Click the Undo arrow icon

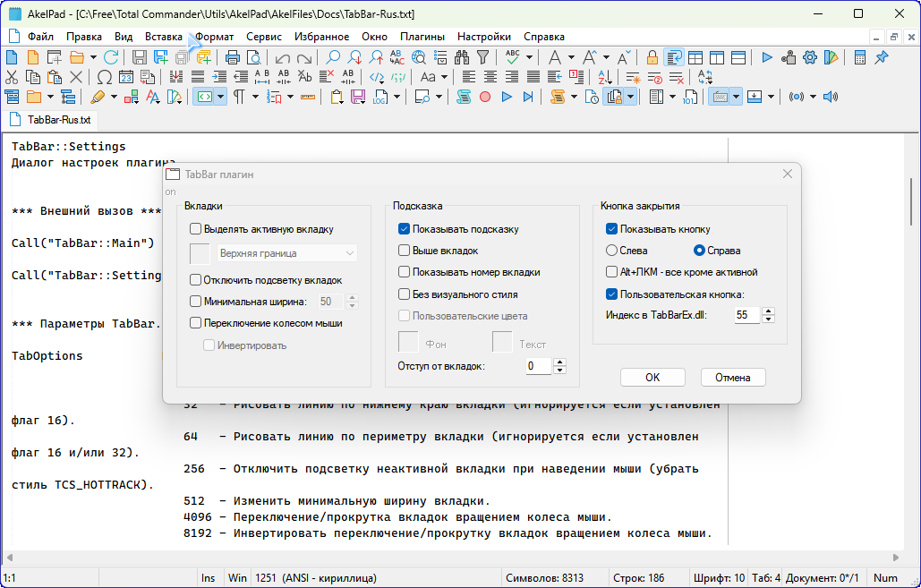[283, 57]
